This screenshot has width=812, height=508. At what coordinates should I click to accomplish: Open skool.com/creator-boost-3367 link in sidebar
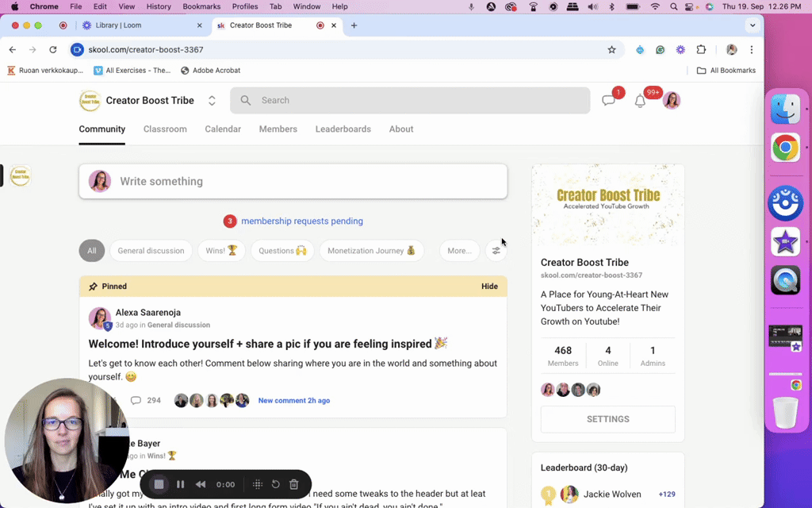pos(592,275)
